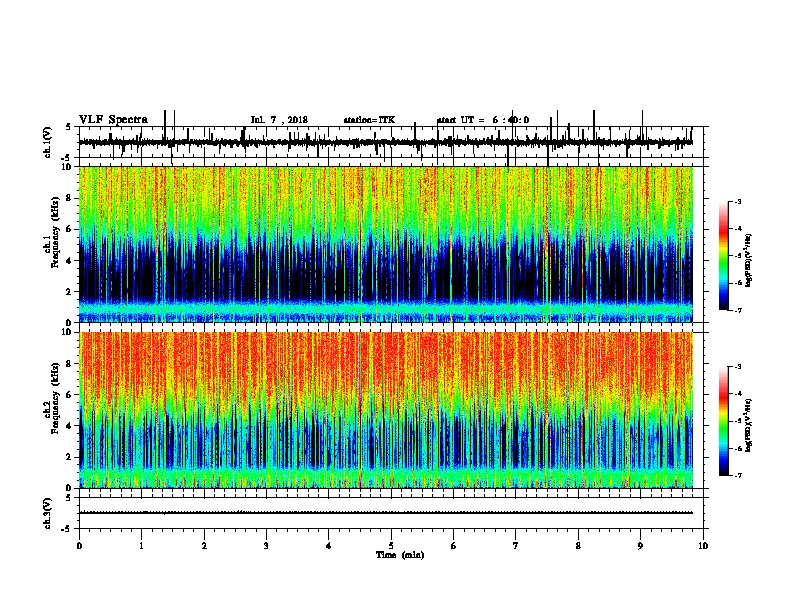Select the date label "Jul. 7, 2018"
The image size is (792, 612).
(279, 120)
